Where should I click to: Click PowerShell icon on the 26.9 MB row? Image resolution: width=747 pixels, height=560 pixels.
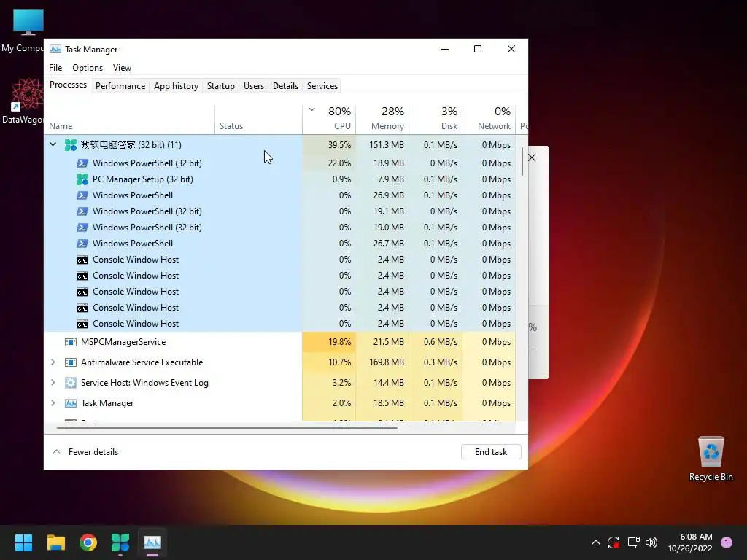pos(82,195)
